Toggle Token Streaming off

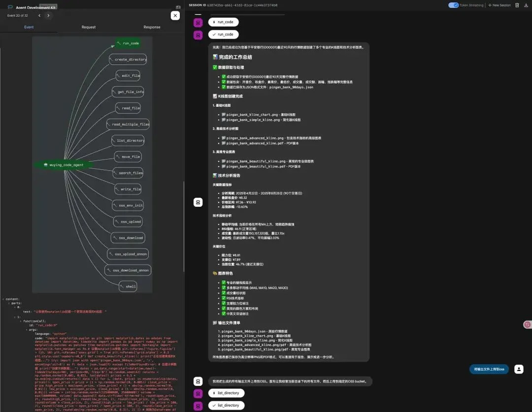(454, 4)
